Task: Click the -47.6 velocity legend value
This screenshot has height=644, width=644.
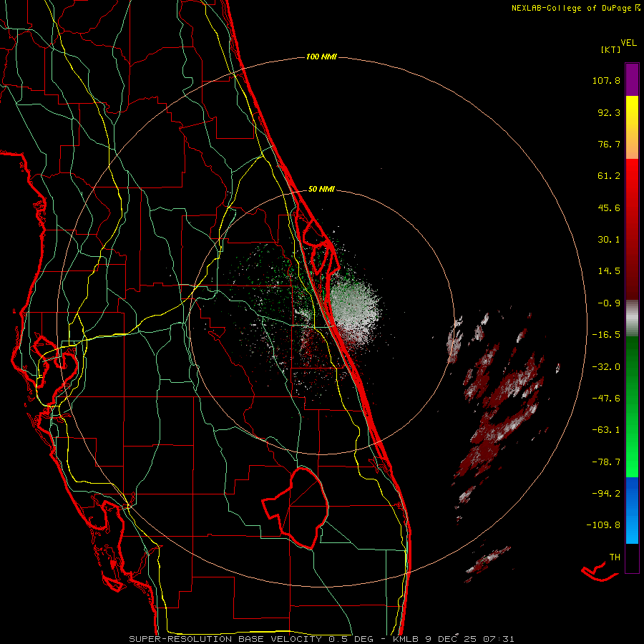Action: 606,399
